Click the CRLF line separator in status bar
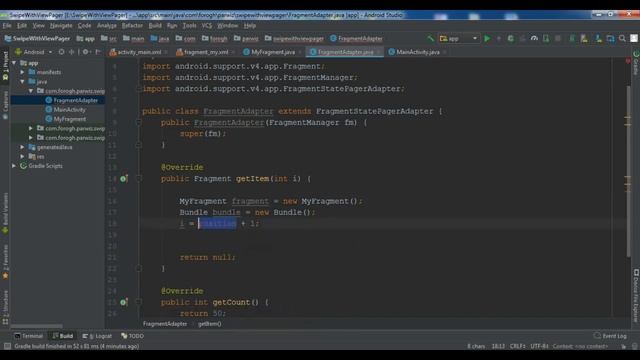The height and width of the screenshot is (360, 640). point(517,346)
